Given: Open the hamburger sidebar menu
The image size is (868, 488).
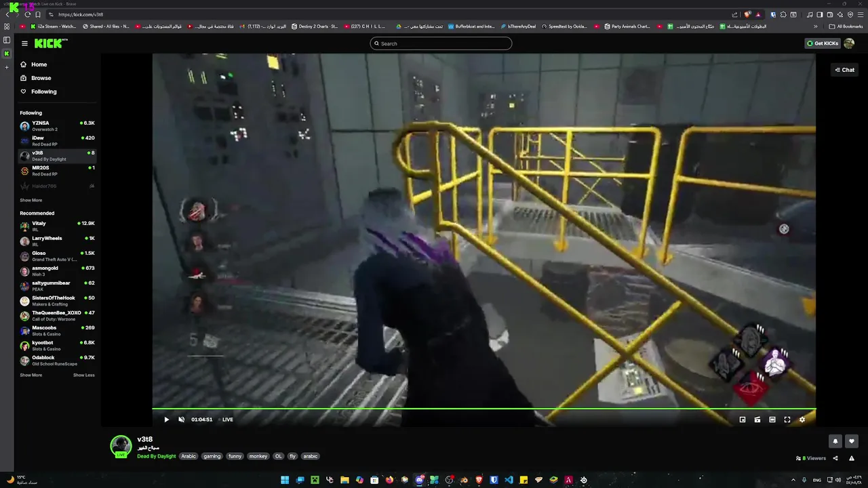Looking at the screenshot, I should coord(24,43).
